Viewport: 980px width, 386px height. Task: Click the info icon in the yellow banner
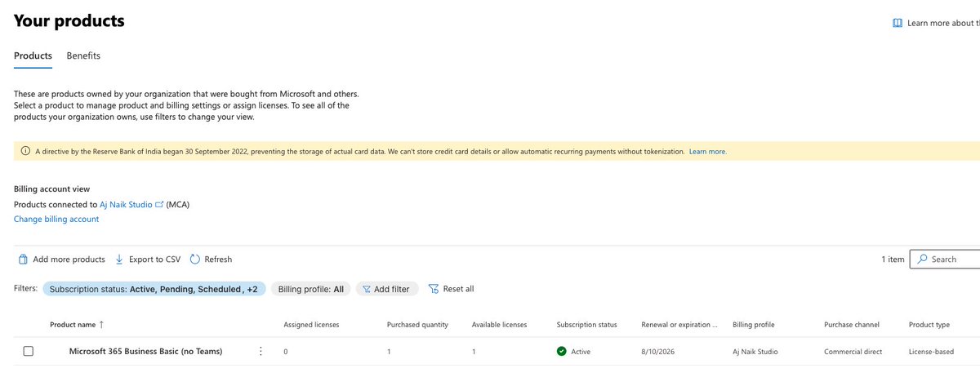[x=25, y=151]
